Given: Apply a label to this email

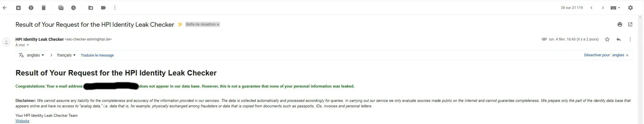Looking at the screenshot, I should pos(103,8).
